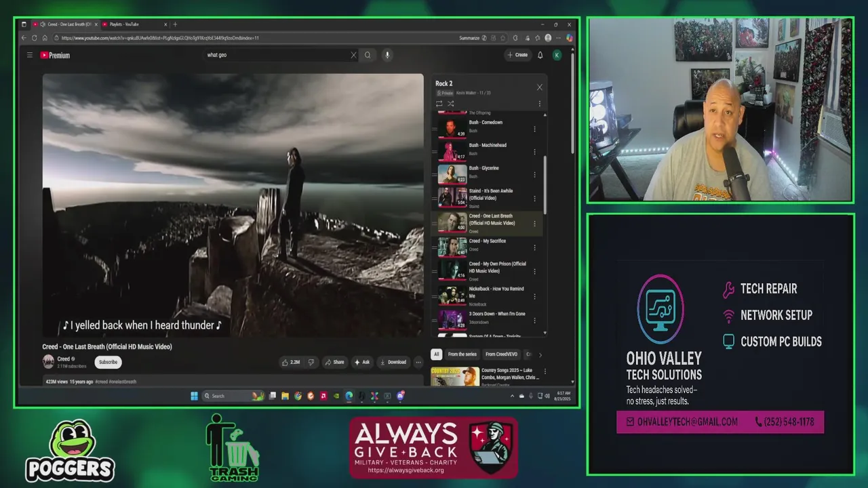Show hidden system tray icons

[x=512, y=396]
